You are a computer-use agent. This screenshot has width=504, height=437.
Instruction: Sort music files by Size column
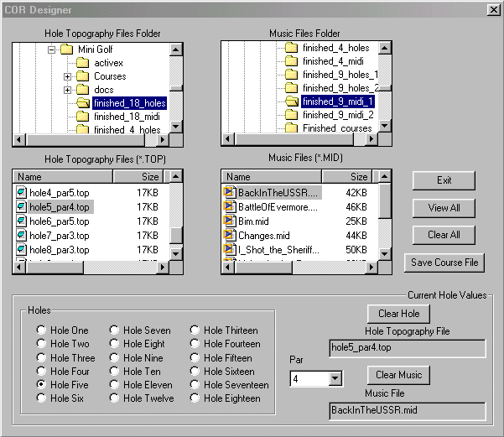point(358,177)
